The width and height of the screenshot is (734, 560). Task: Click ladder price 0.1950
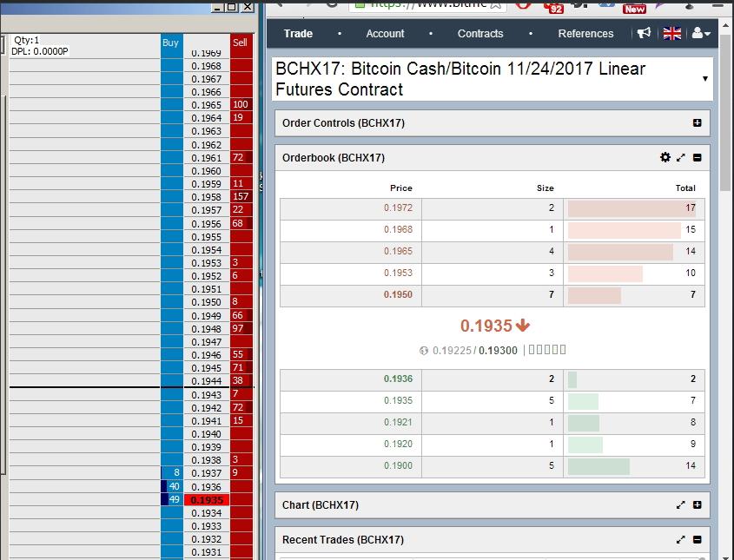point(206,303)
